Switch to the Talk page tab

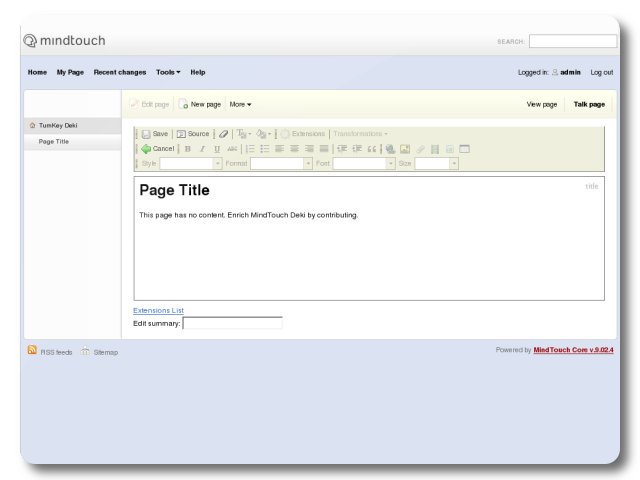[x=588, y=104]
